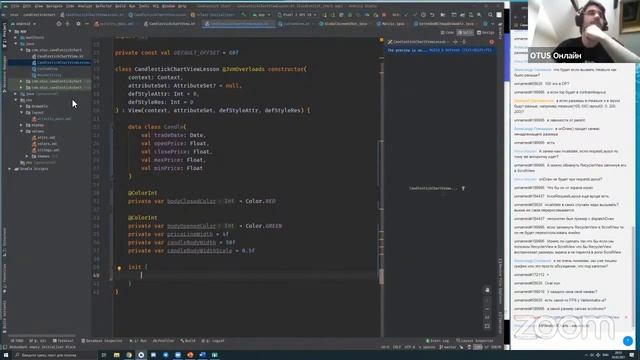Hide the Project panel with minus icon

coord(87,24)
